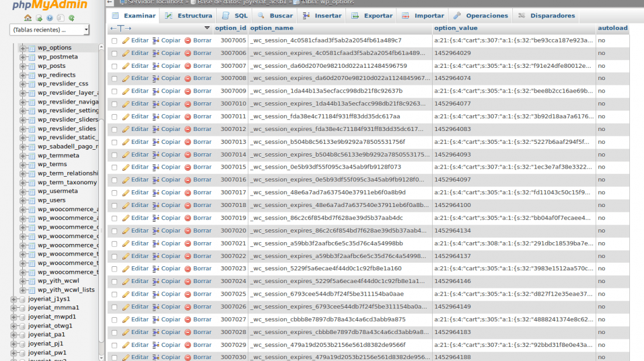Click Borrar link for row 3007018

(x=202, y=205)
